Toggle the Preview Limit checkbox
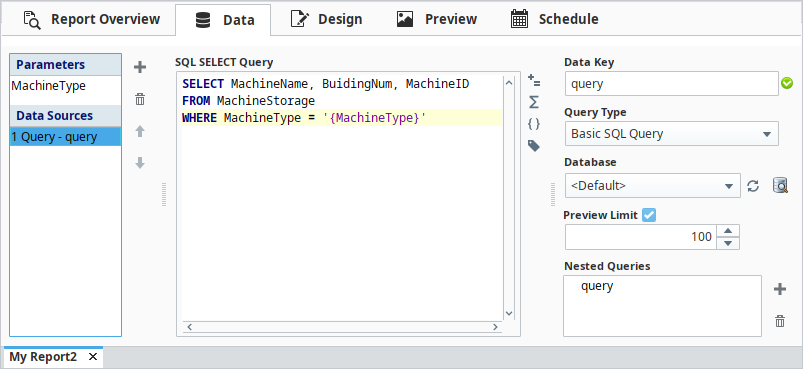Viewport: 803px width, 369px height. tap(649, 215)
